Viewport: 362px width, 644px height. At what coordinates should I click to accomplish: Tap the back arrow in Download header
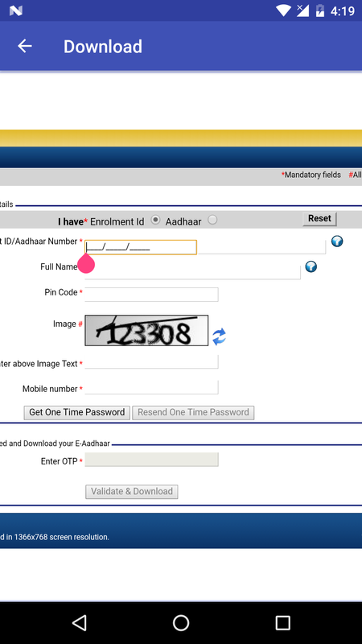click(25, 46)
